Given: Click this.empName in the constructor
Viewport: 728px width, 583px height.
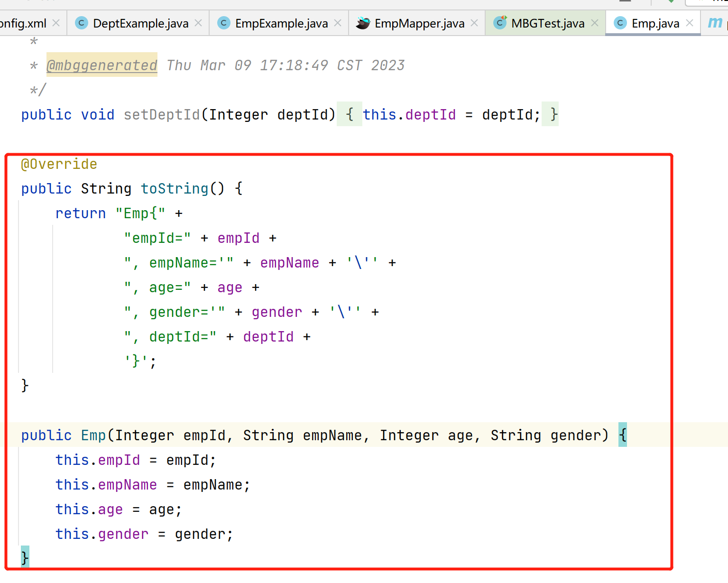Looking at the screenshot, I should tap(106, 485).
